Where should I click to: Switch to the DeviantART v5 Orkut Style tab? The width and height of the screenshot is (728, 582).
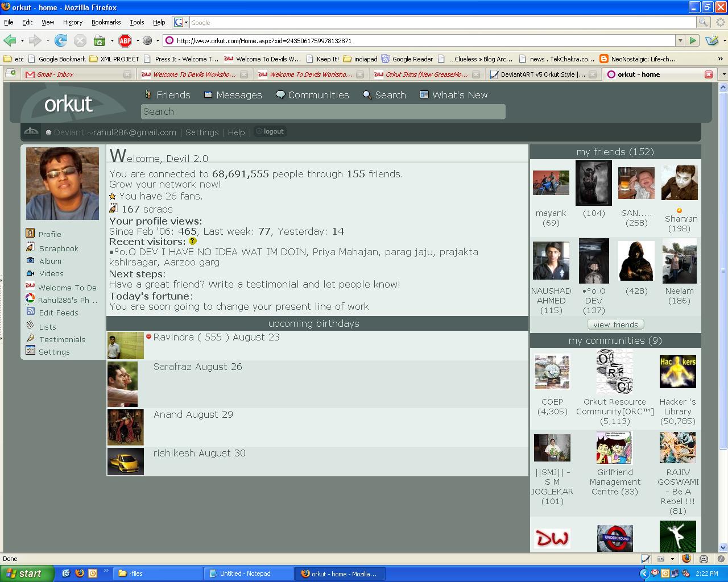(x=543, y=74)
